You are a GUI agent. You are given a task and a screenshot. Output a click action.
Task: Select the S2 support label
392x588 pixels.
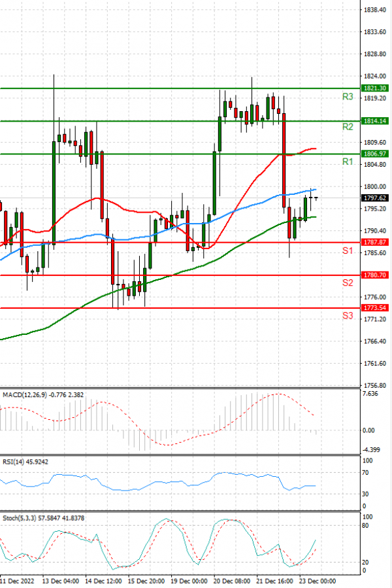pos(348,283)
